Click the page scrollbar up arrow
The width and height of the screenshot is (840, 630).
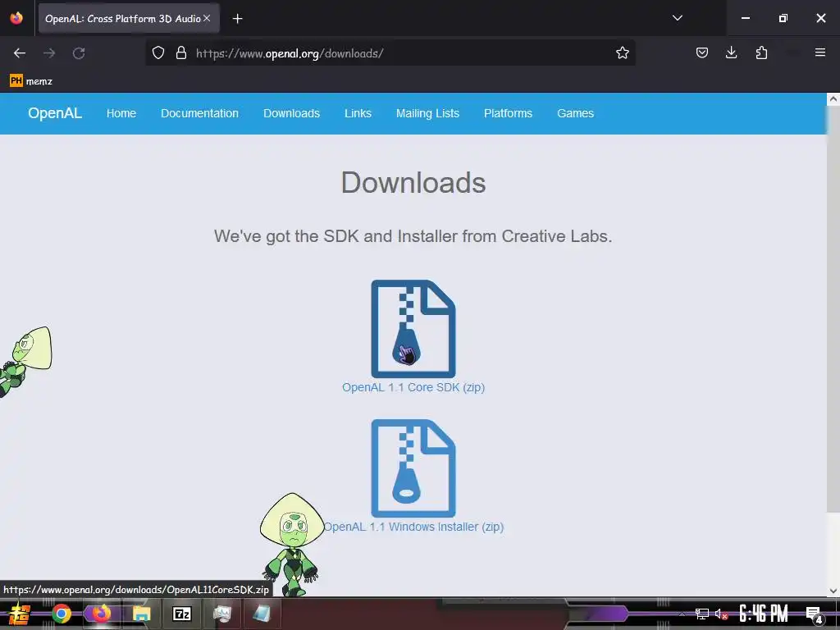833,99
